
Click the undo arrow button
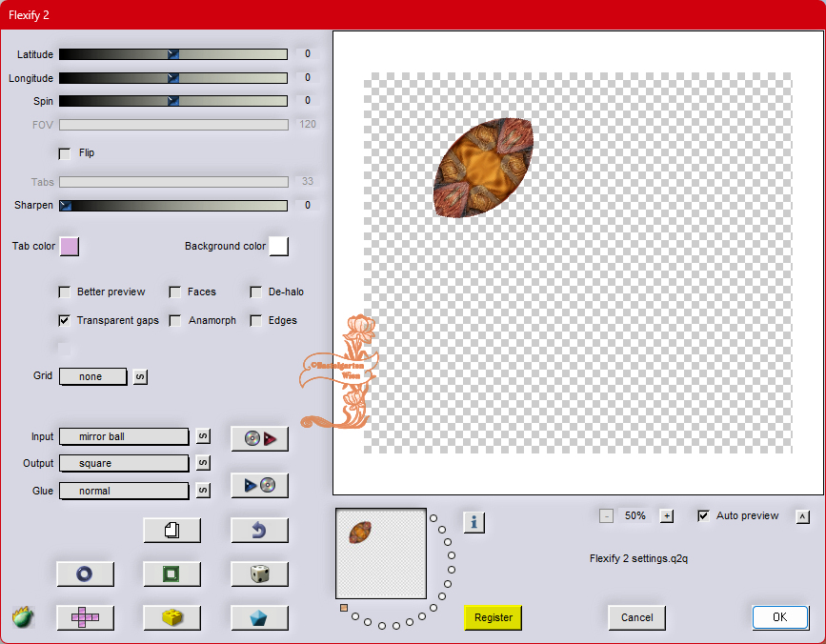click(x=259, y=531)
